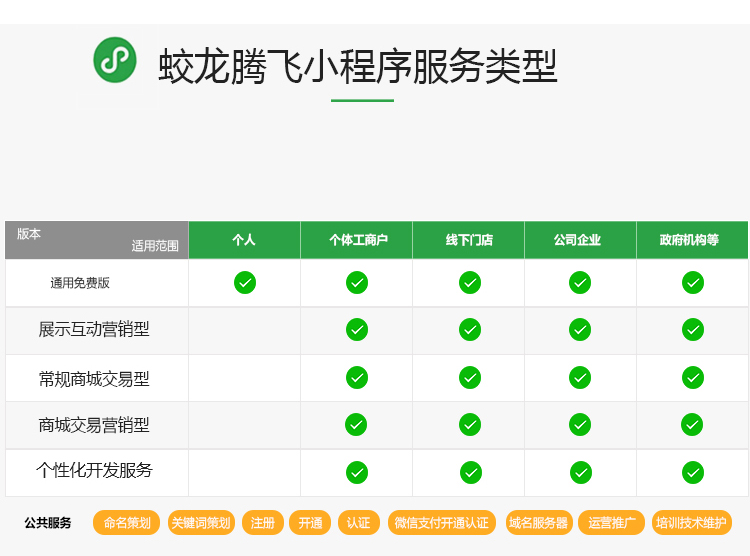The image size is (750, 556).
Task: Click the 培训技术维护 orange tag
Action: [x=691, y=523]
